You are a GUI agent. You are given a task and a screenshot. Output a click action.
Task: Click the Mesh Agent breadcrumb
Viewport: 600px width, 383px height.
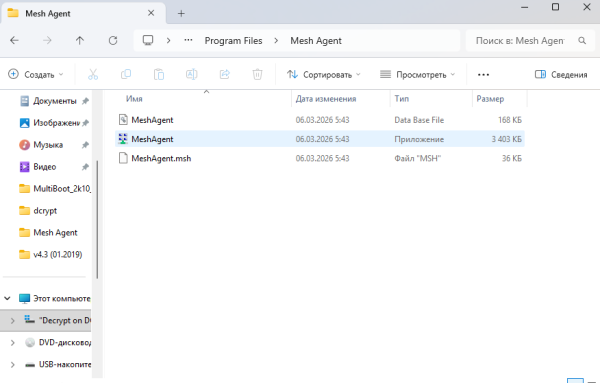click(x=316, y=41)
